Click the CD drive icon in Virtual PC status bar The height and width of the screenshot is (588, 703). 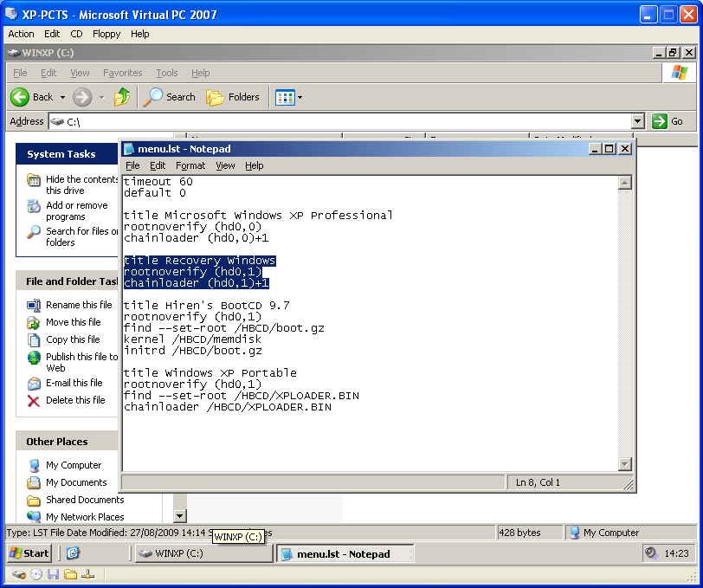(x=36, y=574)
